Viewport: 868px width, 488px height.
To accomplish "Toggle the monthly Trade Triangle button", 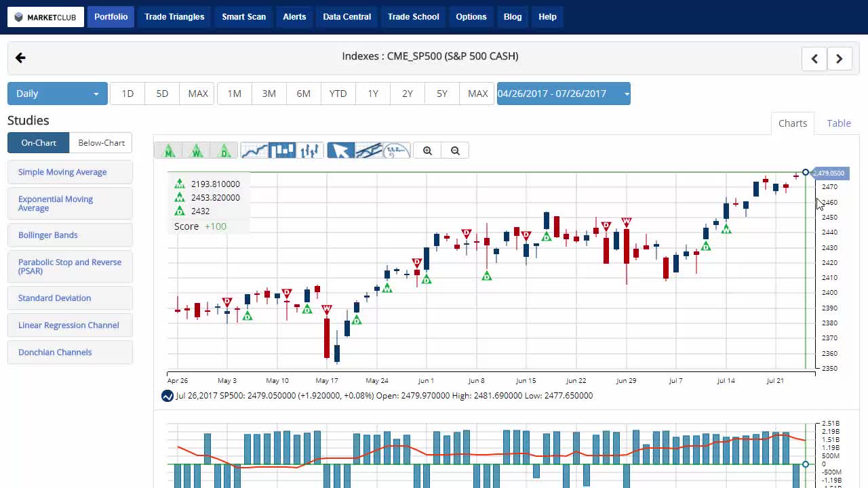I will (x=168, y=150).
